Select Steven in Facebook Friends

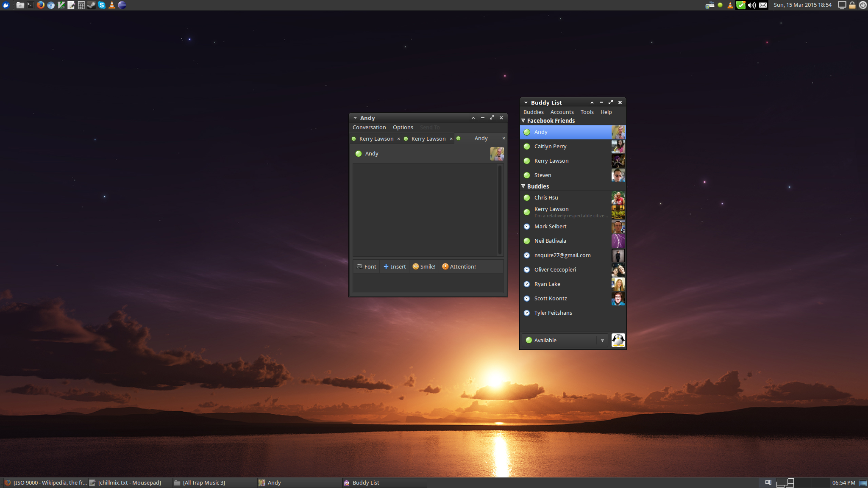click(x=573, y=175)
